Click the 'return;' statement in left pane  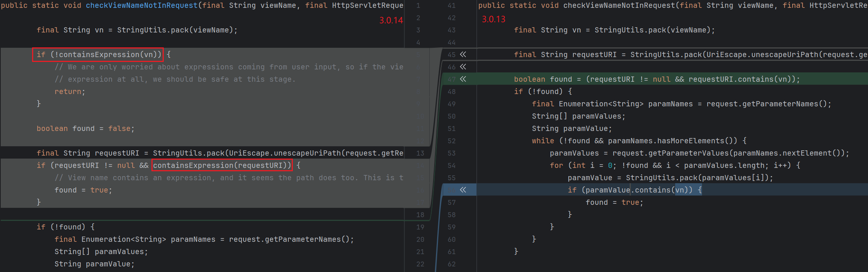(x=70, y=92)
